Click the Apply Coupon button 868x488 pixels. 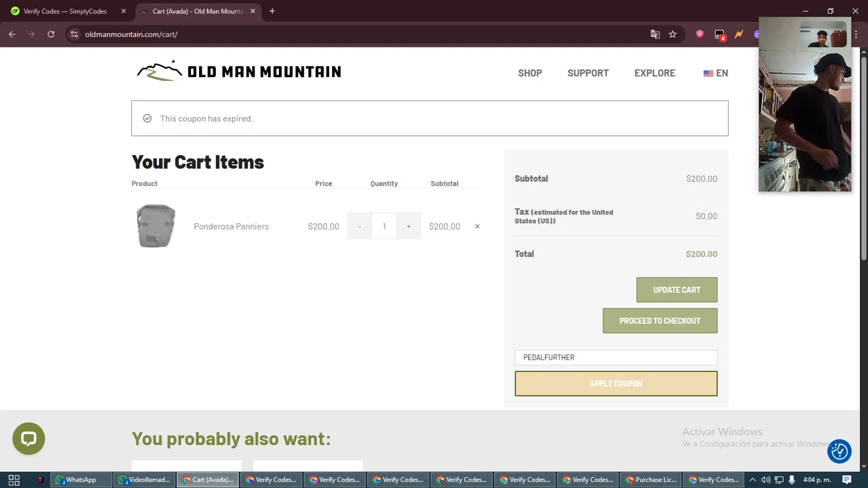click(x=616, y=383)
